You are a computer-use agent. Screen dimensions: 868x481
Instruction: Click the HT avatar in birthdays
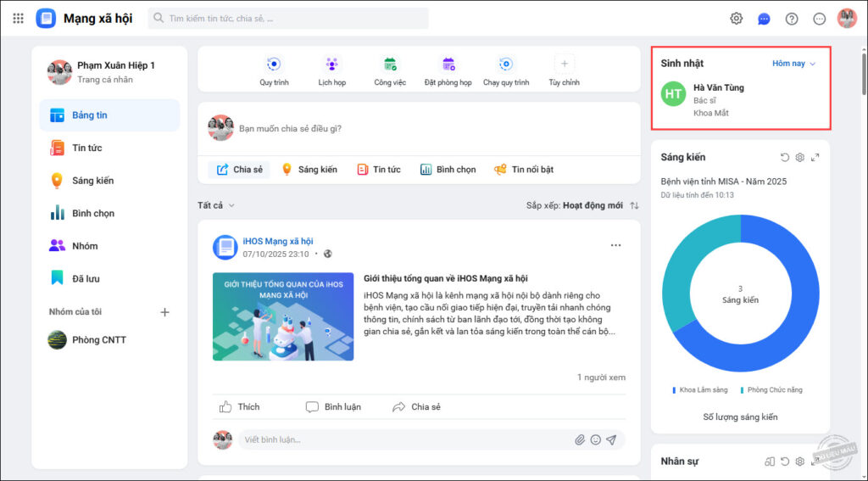tap(673, 94)
